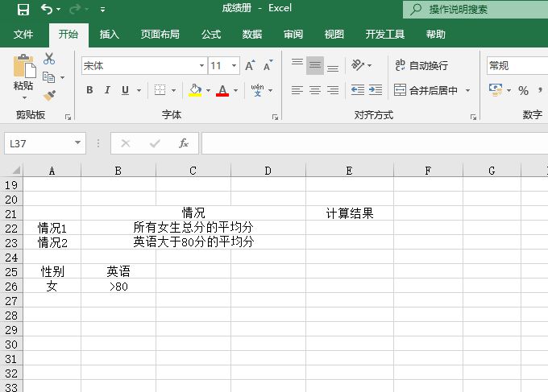Click the Save icon in title bar

coord(23,10)
